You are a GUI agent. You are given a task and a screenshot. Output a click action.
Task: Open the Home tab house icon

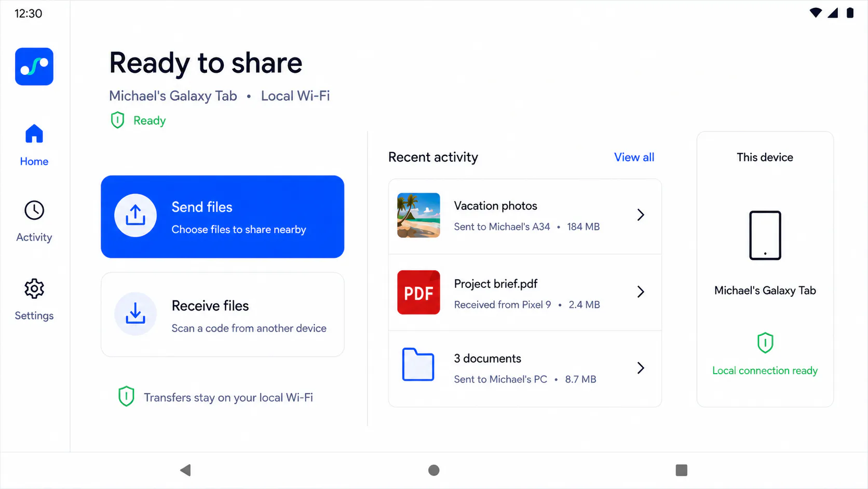(x=34, y=134)
